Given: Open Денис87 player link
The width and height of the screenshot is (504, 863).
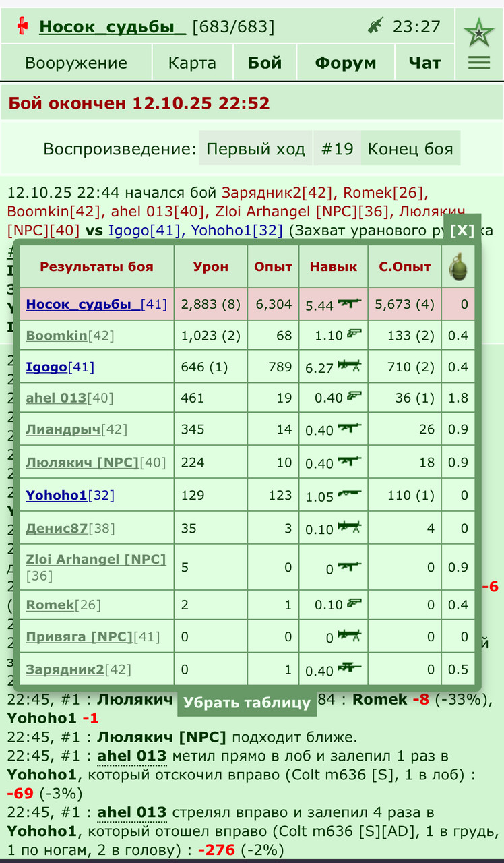Looking at the screenshot, I should coord(57,528).
